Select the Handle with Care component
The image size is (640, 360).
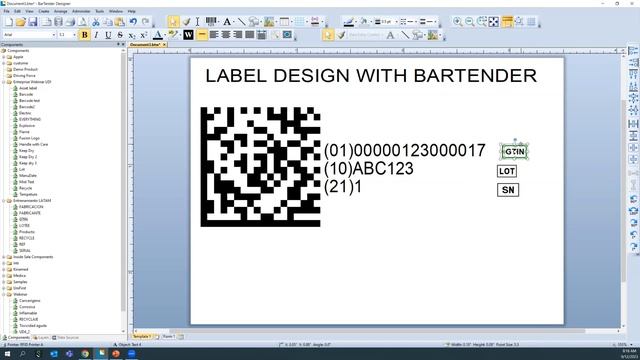coord(33,144)
